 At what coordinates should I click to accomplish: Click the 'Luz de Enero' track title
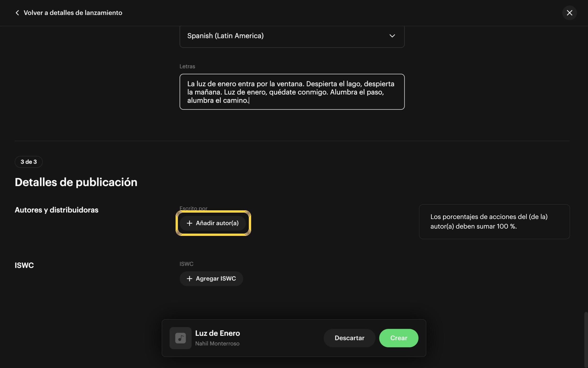pos(217,333)
